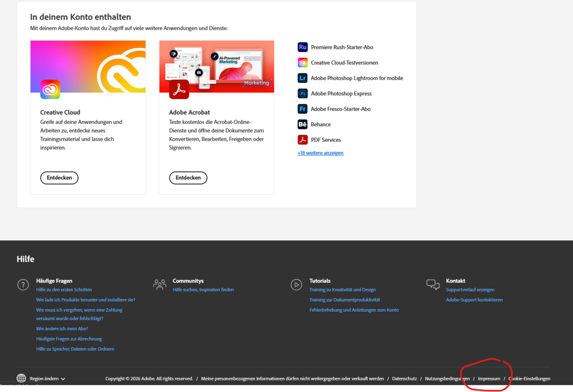This screenshot has width=573, height=392.
Task: Click the Creative Cloud banner image
Action: pyautogui.click(x=88, y=67)
